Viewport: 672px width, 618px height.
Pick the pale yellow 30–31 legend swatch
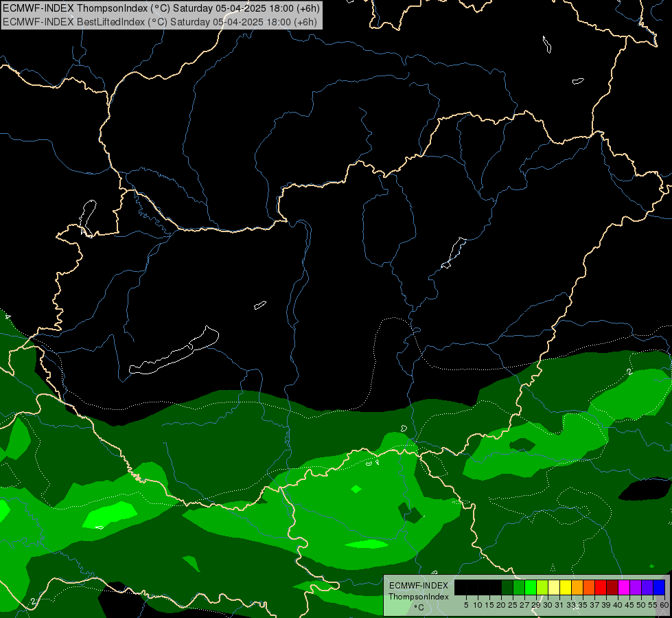click(554, 587)
